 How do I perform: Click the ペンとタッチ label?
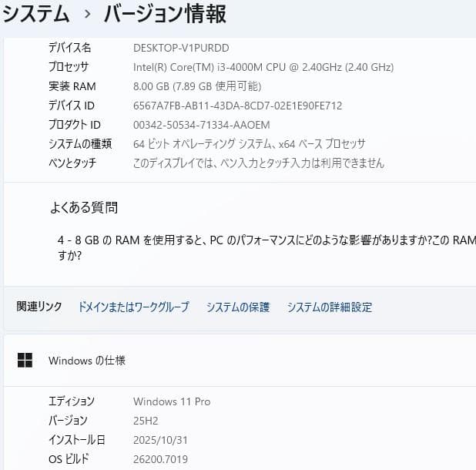[x=72, y=163]
